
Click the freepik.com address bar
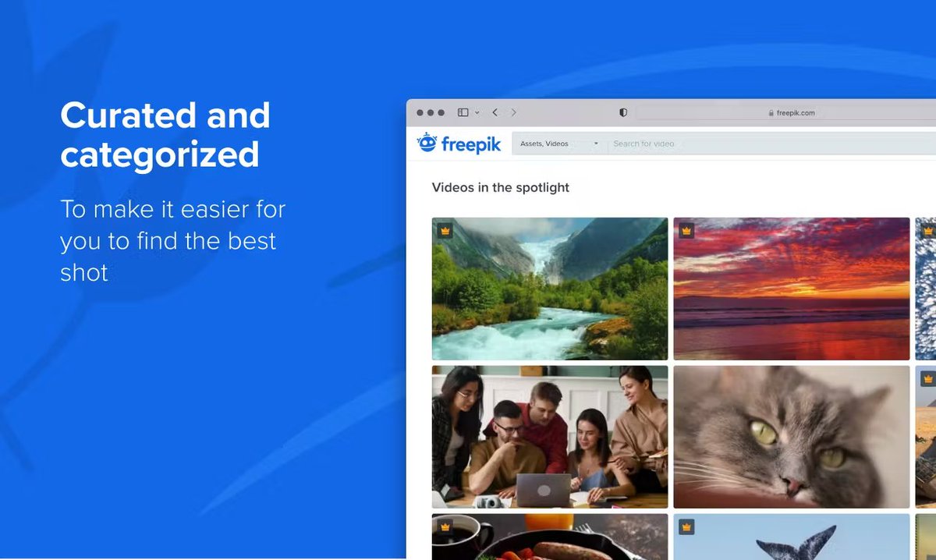coord(785,112)
